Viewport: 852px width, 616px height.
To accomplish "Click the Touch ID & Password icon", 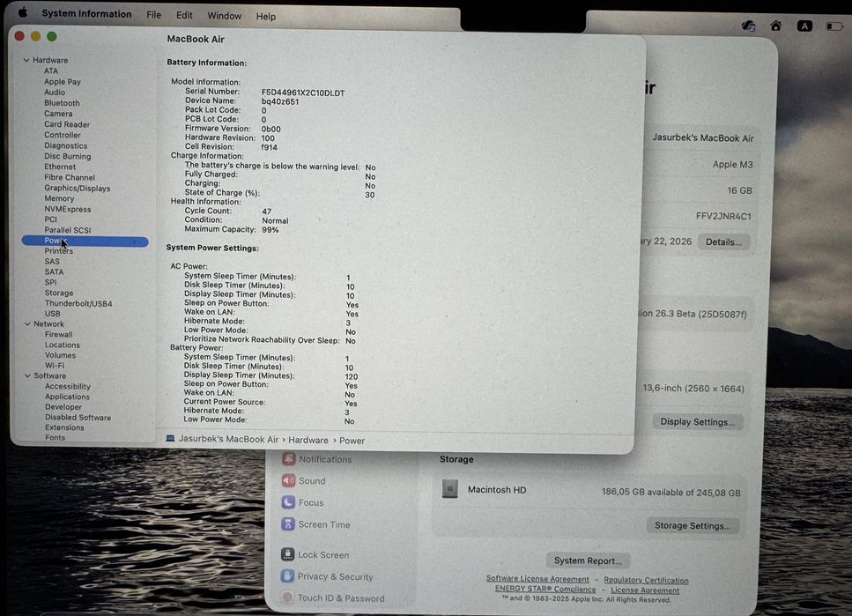I will point(287,597).
